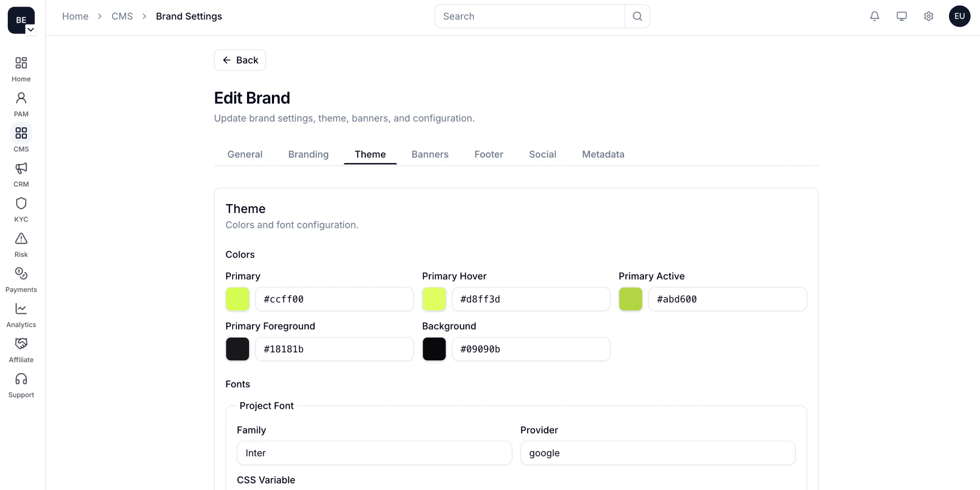Click Brand Settings breadcrumb

[x=189, y=16]
